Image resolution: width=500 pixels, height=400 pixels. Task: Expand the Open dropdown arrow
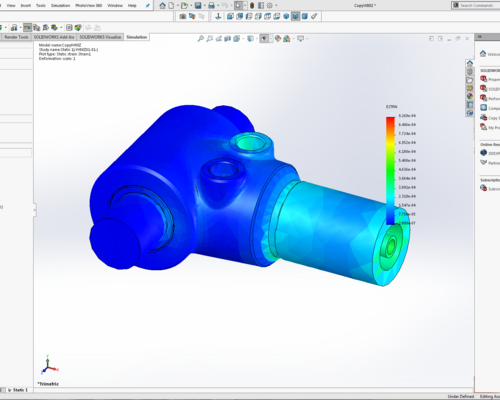(190, 6)
